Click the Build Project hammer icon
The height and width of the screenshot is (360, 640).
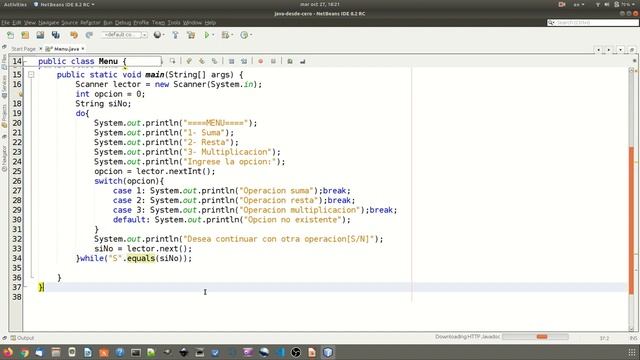[176, 36]
